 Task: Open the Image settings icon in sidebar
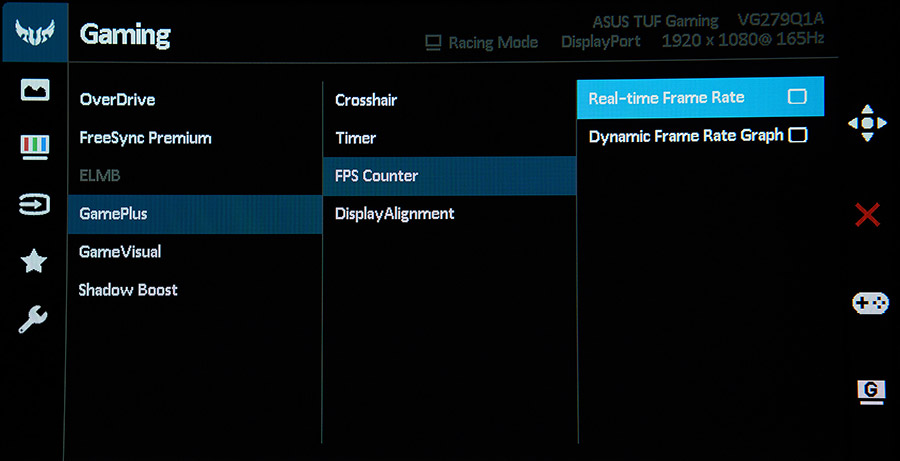click(x=34, y=90)
